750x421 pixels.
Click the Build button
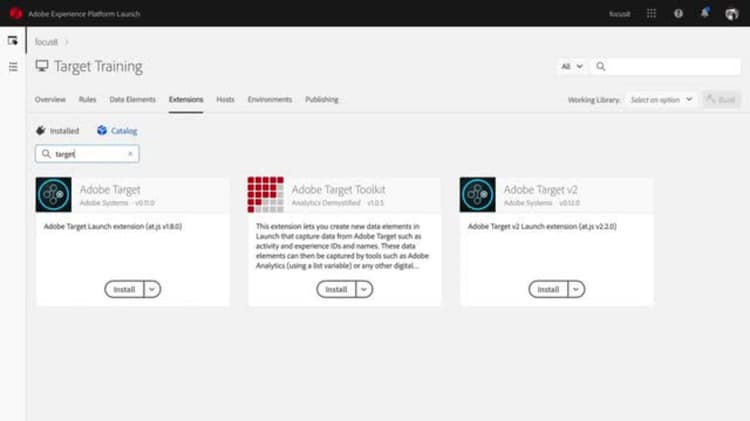[721, 100]
